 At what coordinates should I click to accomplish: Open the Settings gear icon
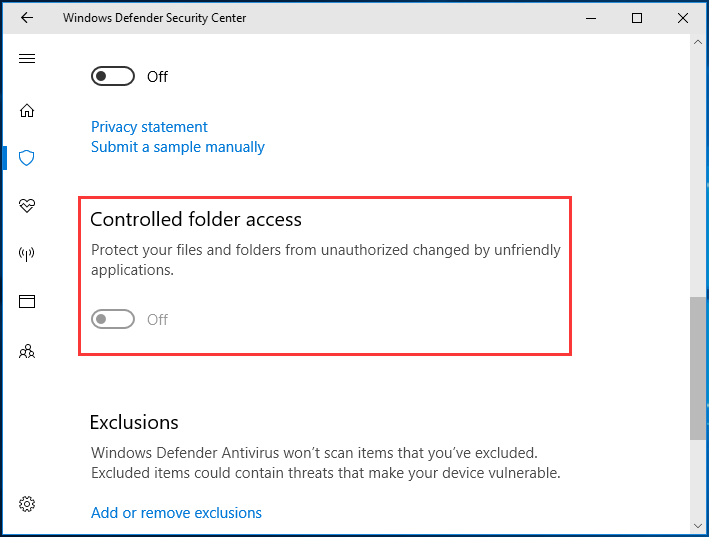pyautogui.click(x=27, y=503)
